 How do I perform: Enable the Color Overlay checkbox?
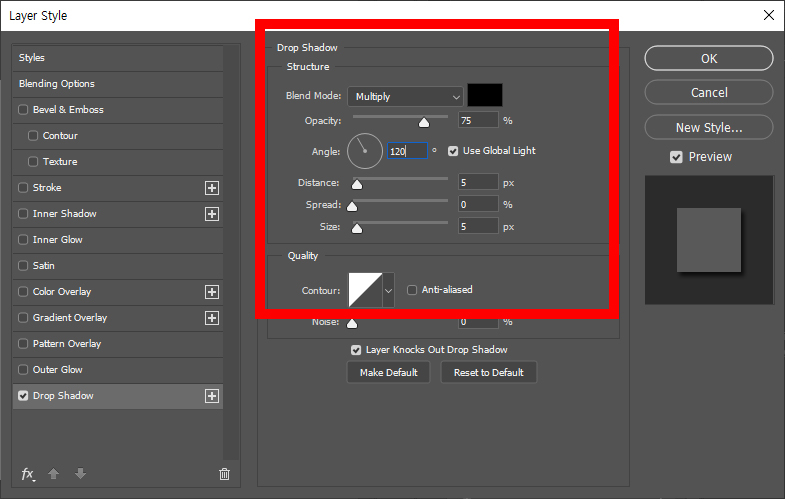(x=23, y=292)
